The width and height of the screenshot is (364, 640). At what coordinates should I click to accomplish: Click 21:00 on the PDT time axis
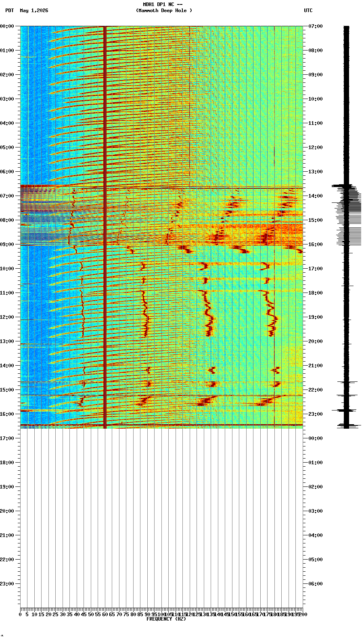click(x=7, y=535)
